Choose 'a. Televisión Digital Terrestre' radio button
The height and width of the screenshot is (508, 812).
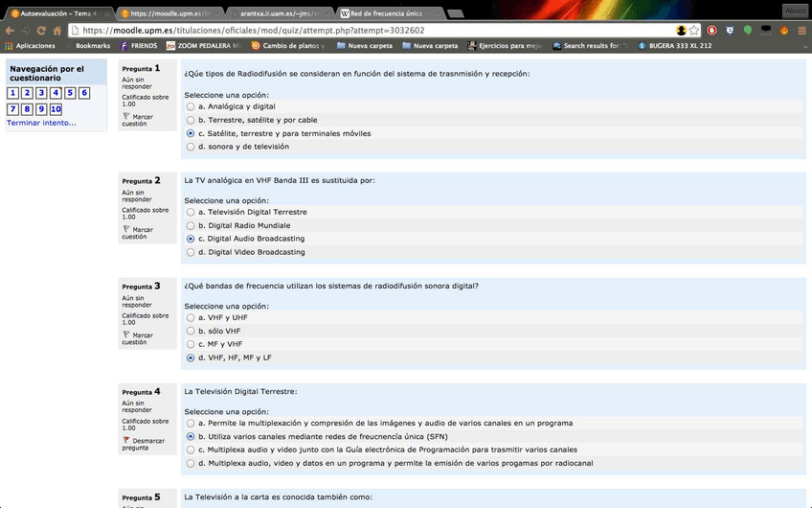pyautogui.click(x=191, y=212)
